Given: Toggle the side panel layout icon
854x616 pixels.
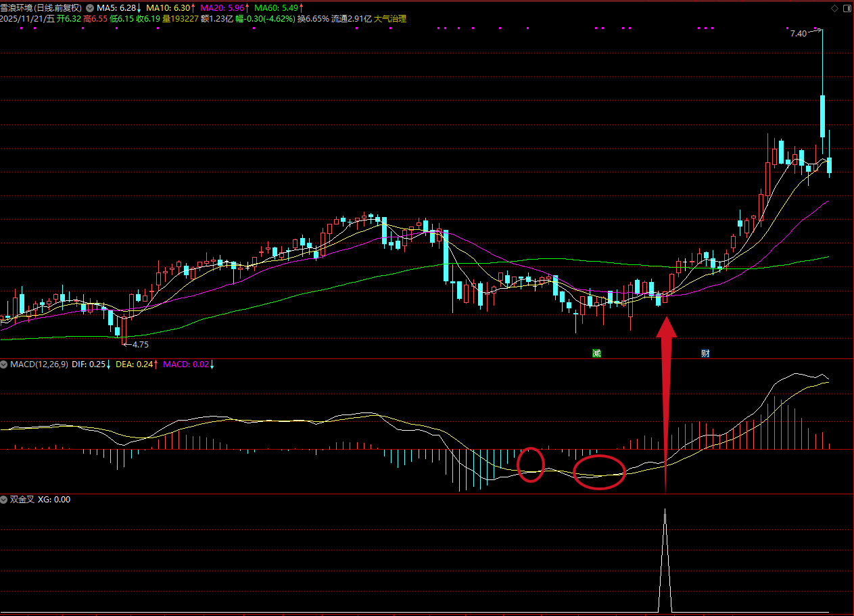Looking at the screenshot, I should [x=846, y=8].
